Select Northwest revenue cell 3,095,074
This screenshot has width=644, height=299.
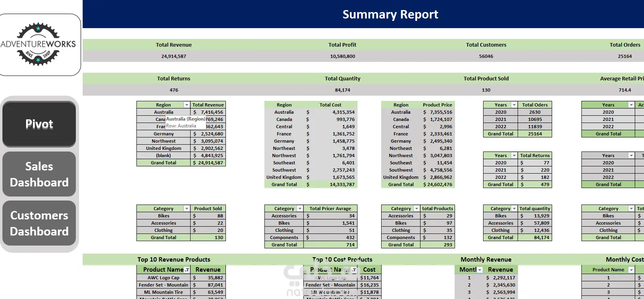pyautogui.click(x=208, y=141)
